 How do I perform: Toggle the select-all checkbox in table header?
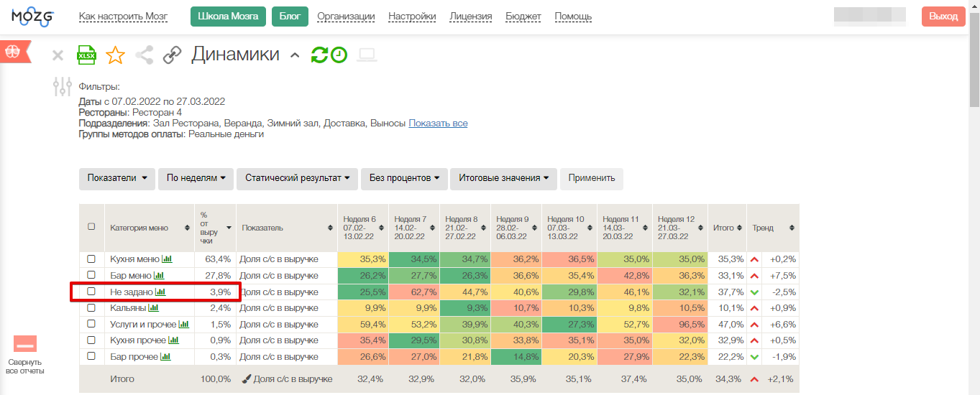[x=91, y=227]
